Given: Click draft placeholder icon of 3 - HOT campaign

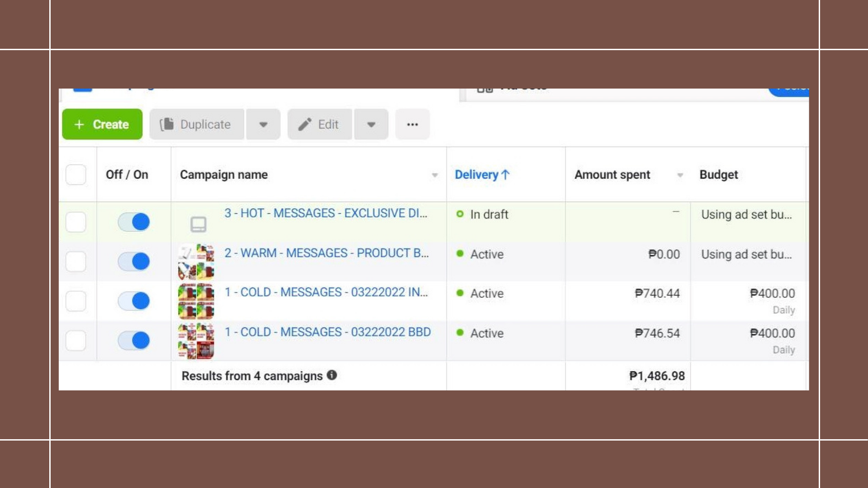Looking at the screenshot, I should click(x=198, y=224).
